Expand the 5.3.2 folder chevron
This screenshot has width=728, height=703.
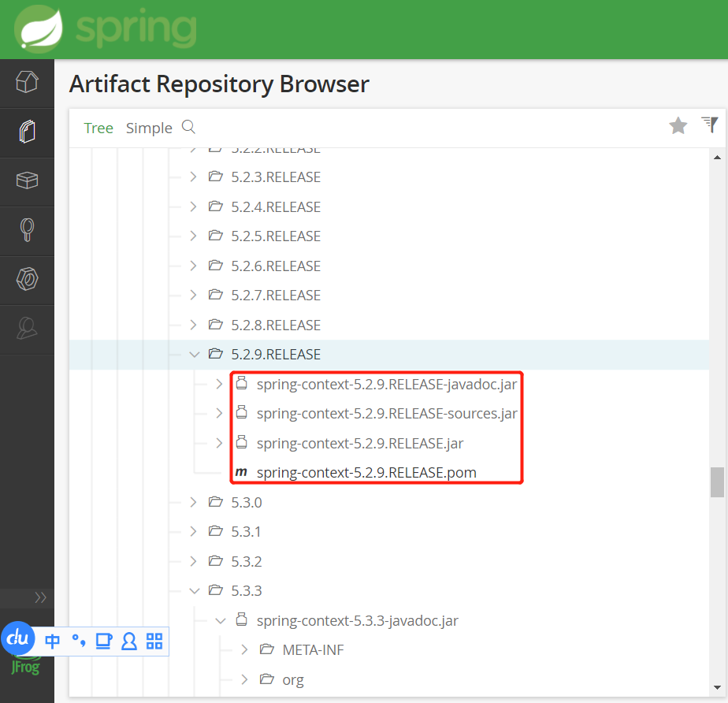click(x=194, y=561)
